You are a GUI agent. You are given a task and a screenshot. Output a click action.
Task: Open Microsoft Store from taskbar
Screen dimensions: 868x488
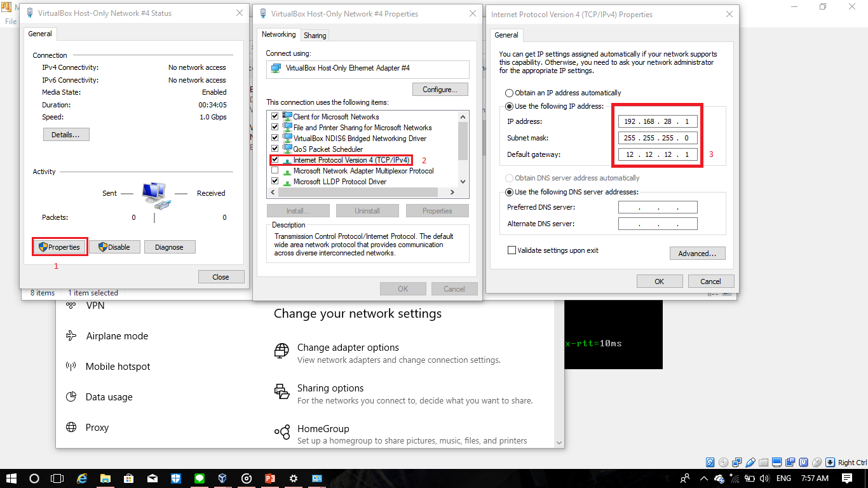coord(128,478)
